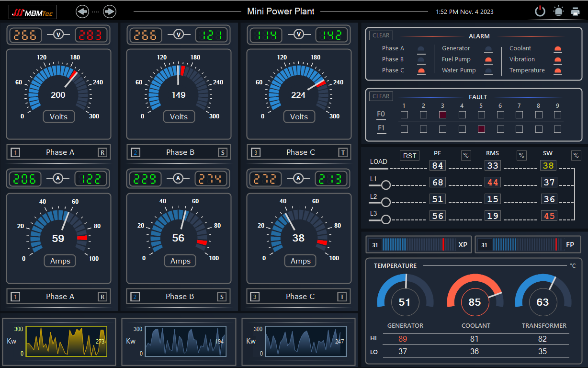Click the red 283 voltage readout
This screenshot has width=588, height=368.
point(90,34)
